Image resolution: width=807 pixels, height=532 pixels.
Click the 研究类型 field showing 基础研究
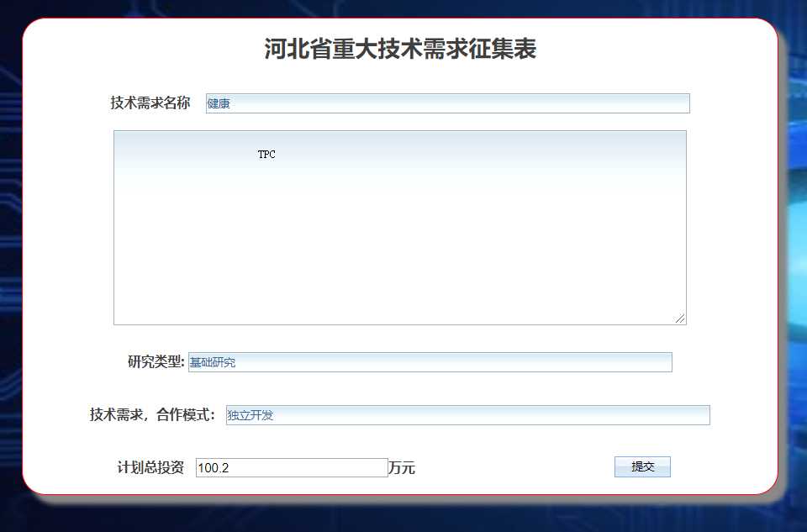[x=430, y=362]
